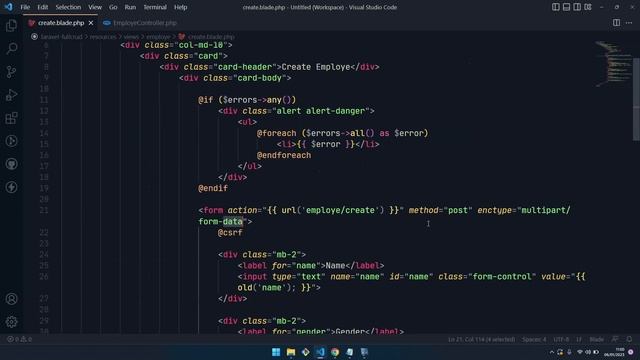The height and width of the screenshot is (360, 640).
Task: Click the editor vertical scrollbar
Action: [x=636, y=100]
